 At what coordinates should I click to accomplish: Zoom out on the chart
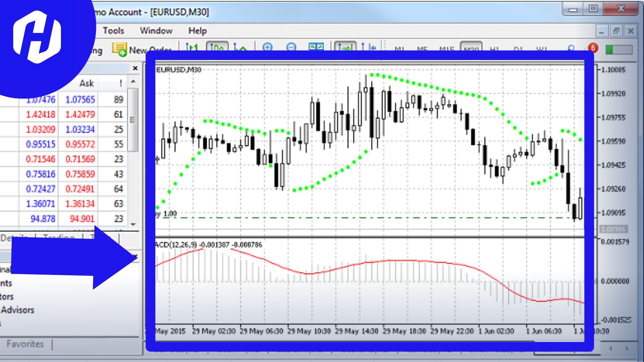[291, 48]
